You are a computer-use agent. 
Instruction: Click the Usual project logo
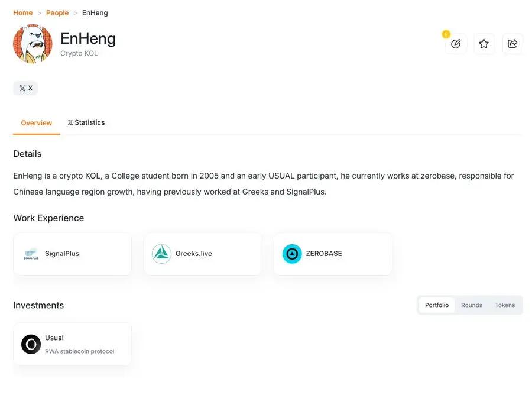(x=31, y=344)
